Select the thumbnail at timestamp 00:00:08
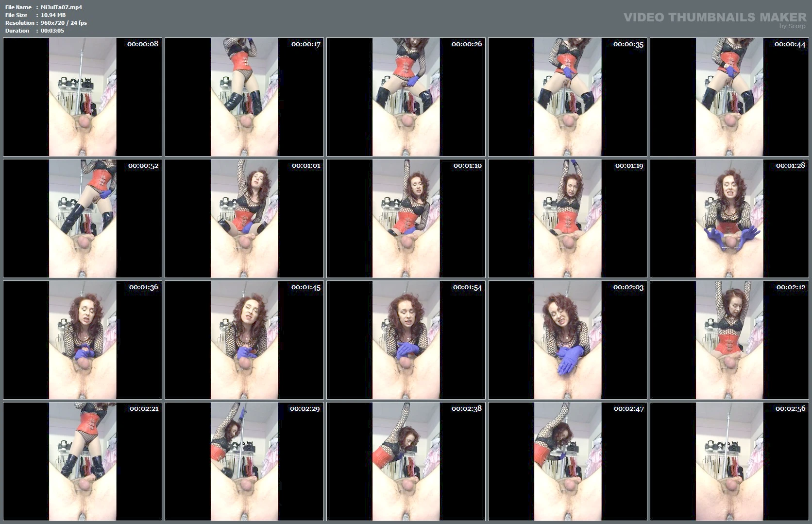The image size is (812, 524). [83, 97]
